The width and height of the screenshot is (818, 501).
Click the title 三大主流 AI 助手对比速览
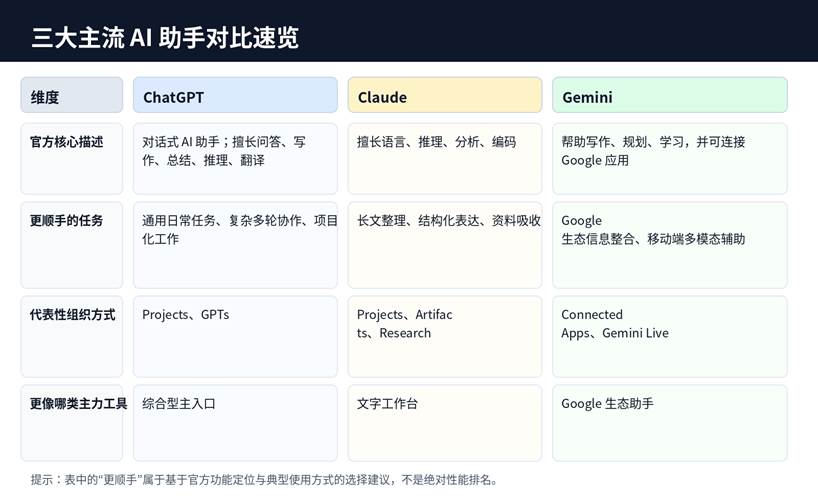[x=165, y=38]
